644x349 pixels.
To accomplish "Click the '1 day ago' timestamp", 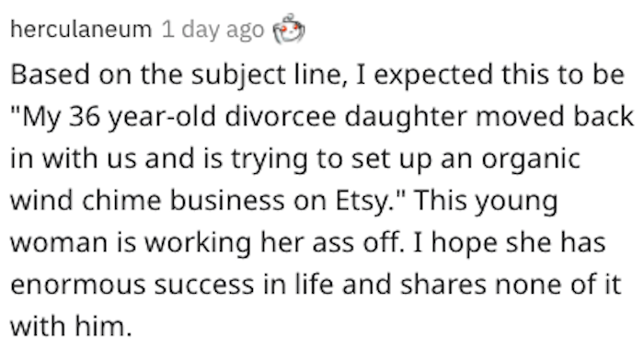I will (213, 30).
